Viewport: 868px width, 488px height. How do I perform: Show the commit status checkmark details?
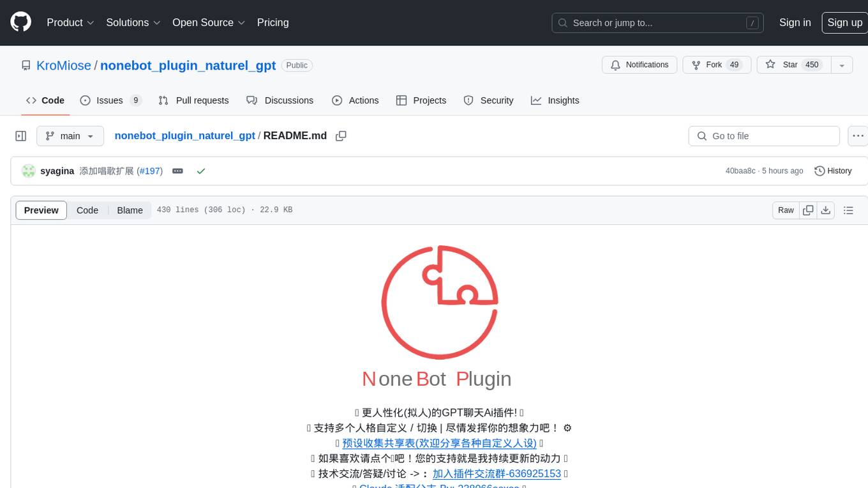click(x=201, y=171)
